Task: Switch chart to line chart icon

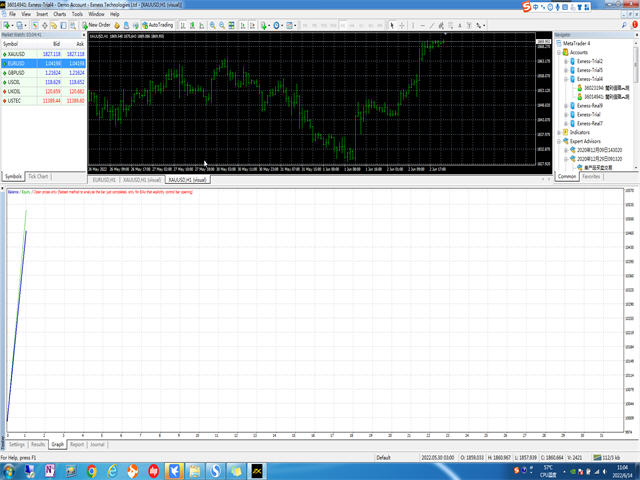Action: pyautogui.click(x=202, y=25)
